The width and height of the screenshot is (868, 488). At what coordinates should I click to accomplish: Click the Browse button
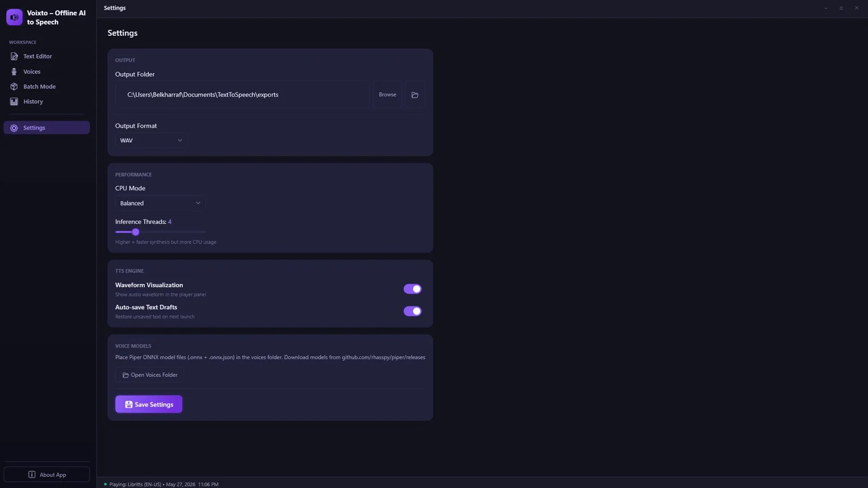(x=387, y=95)
